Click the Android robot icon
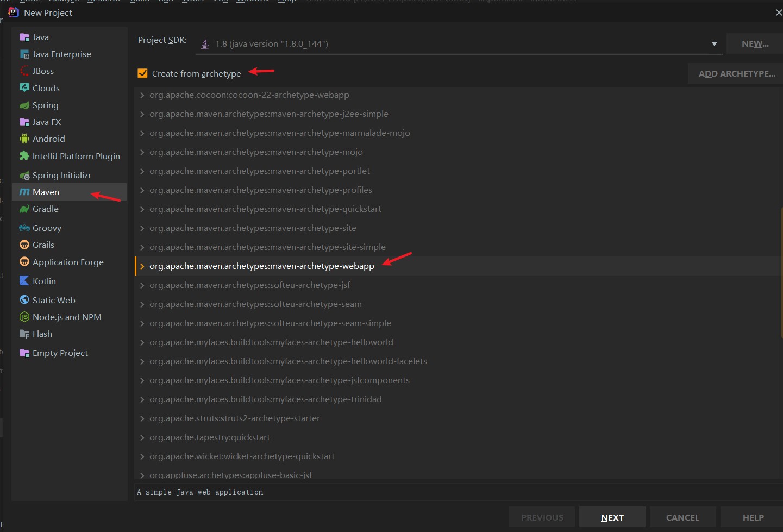The image size is (783, 532). 24,139
